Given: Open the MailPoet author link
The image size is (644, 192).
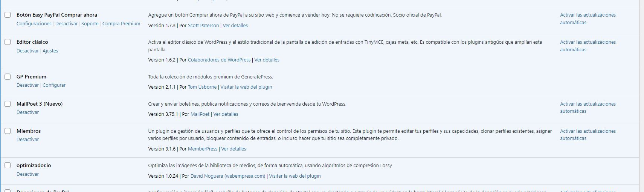Looking at the screenshot, I should [x=200, y=114].
